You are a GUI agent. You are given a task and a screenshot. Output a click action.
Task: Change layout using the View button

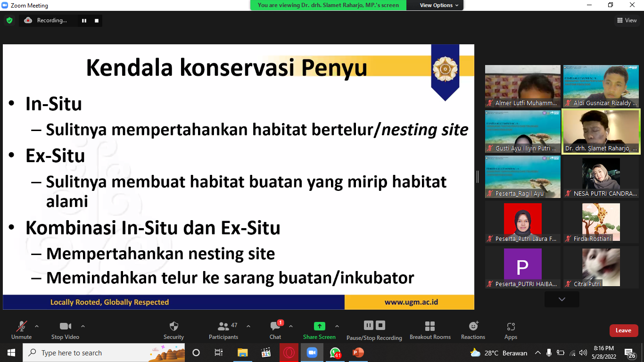(x=627, y=20)
